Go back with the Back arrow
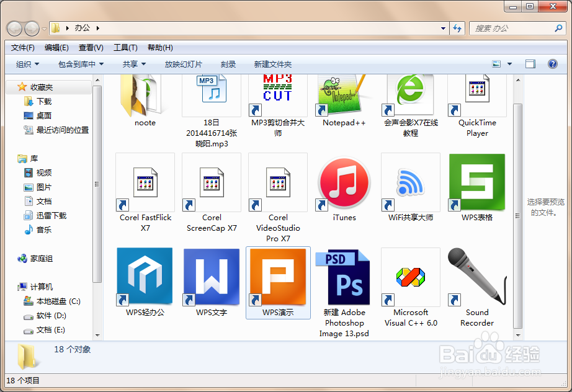The width and height of the screenshot is (572, 392). 15,29
